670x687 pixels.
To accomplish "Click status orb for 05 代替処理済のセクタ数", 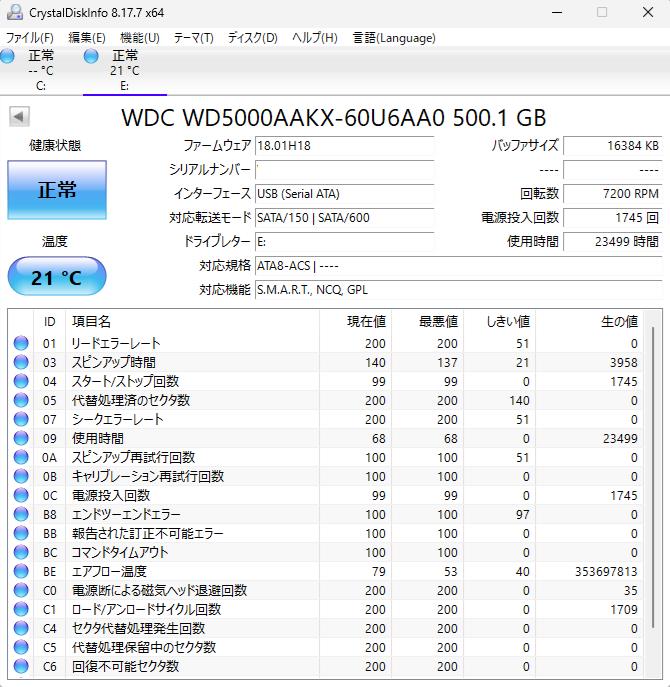I will tap(21, 400).
